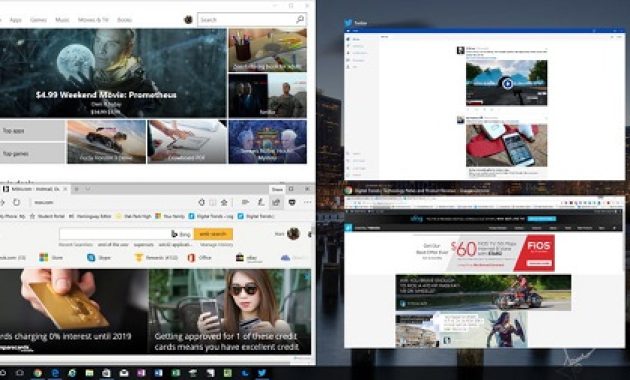Click the Edge address bar showing msn.com
This screenshot has width=630, height=380.
coord(112,202)
